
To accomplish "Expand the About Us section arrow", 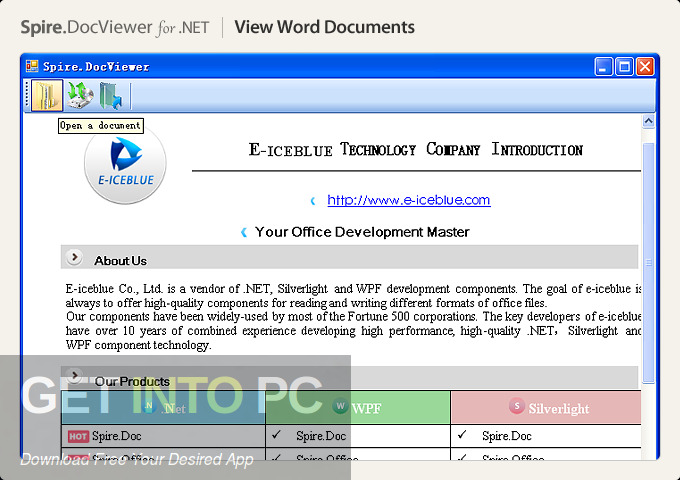I will pyautogui.click(x=74, y=257).
